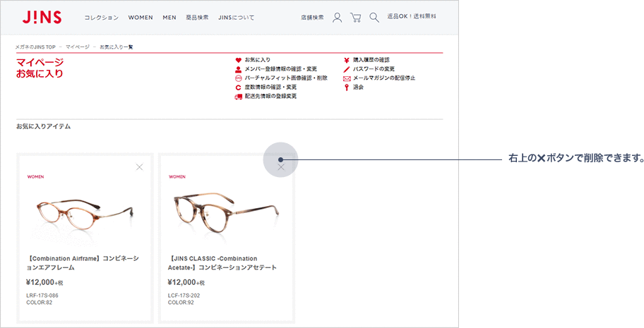Viewport: 644px width, 328px height.
Task: Click ¥12,000 price on Airframe card
Action: click(44, 282)
